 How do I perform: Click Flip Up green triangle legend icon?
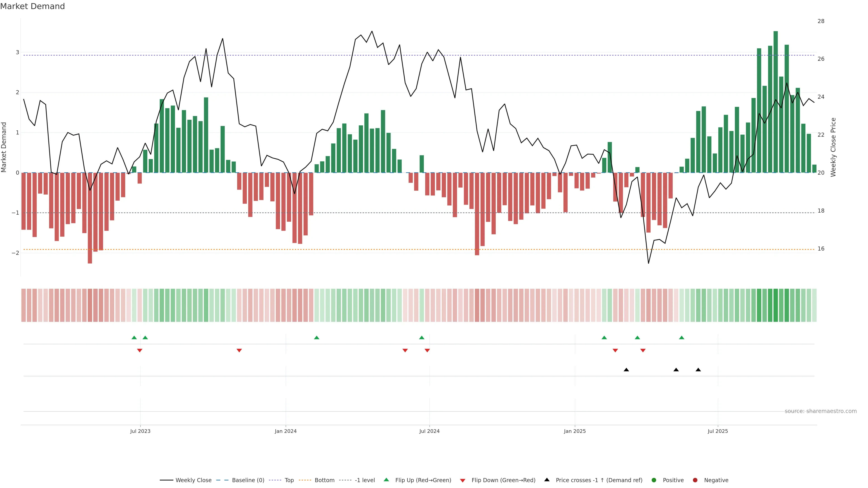click(x=387, y=480)
